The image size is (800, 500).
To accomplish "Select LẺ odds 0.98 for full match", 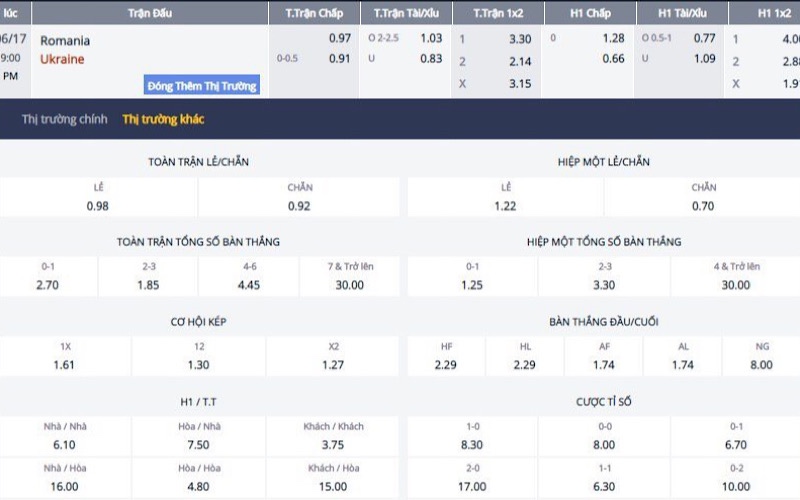I will pyautogui.click(x=98, y=205).
